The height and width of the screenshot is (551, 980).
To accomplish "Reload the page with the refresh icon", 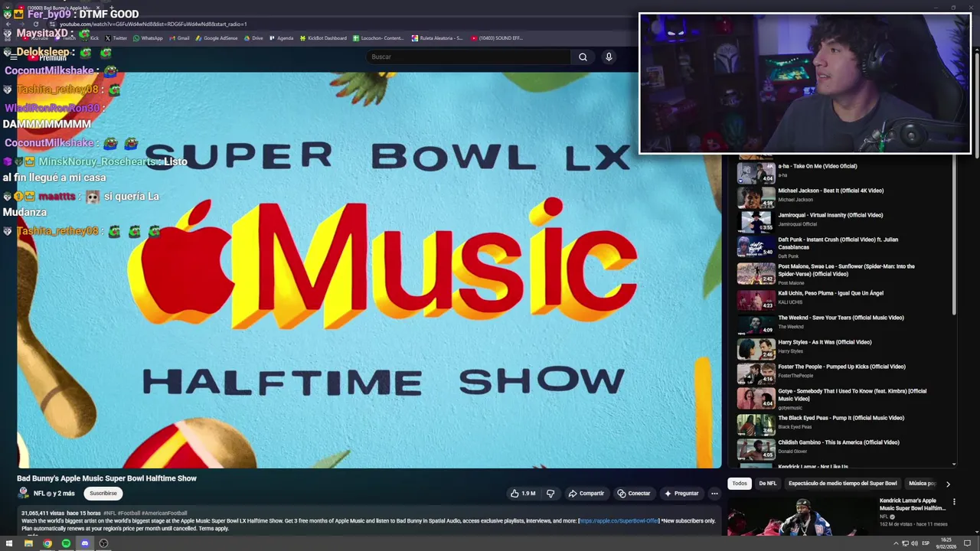I will coord(35,24).
